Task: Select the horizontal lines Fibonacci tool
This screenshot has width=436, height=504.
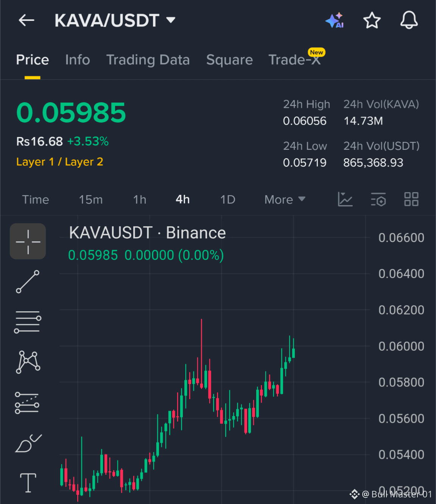Action: point(28,322)
